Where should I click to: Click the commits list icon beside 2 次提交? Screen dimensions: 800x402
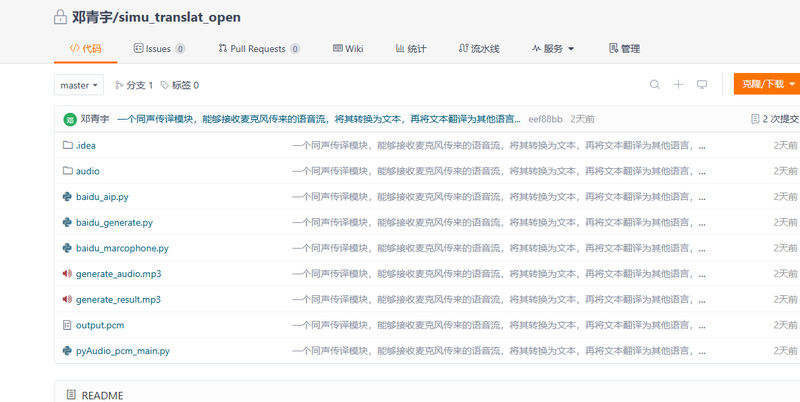point(755,119)
